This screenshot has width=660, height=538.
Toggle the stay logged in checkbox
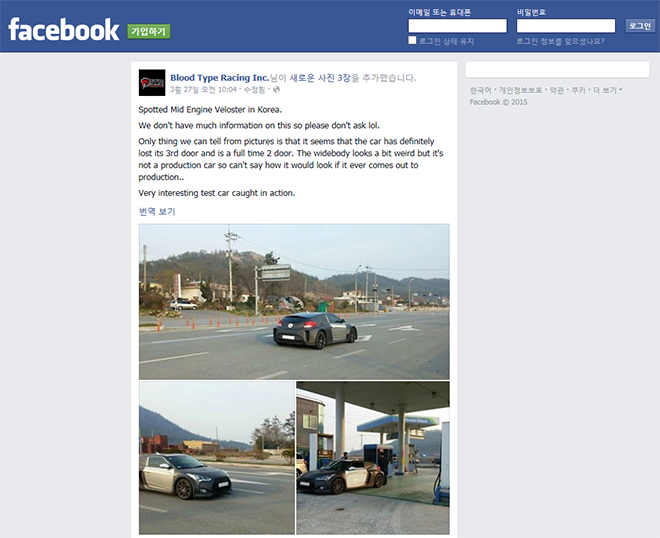click(x=412, y=40)
